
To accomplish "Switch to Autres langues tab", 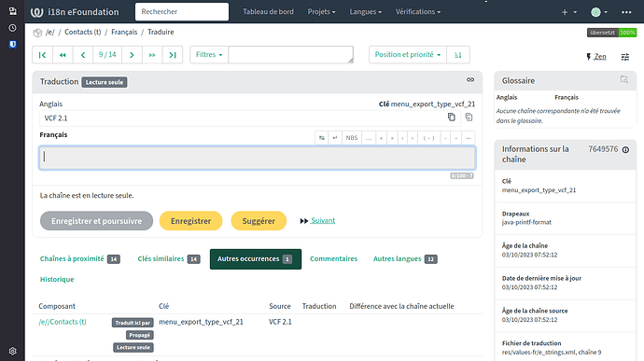I will 405,258.
